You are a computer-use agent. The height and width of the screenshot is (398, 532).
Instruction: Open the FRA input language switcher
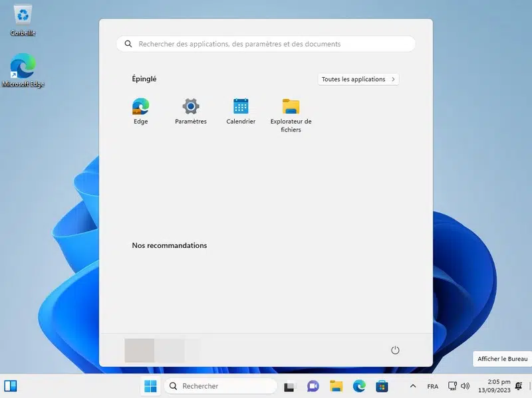432,386
